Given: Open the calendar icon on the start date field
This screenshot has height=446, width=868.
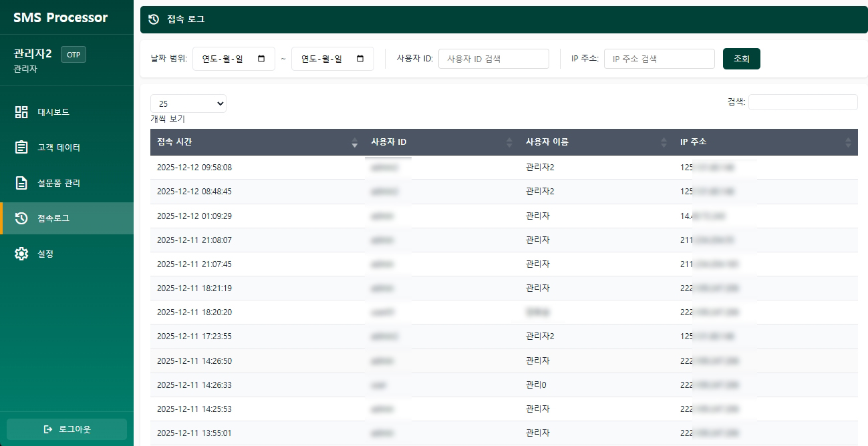Looking at the screenshot, I should tap(262, 59).
